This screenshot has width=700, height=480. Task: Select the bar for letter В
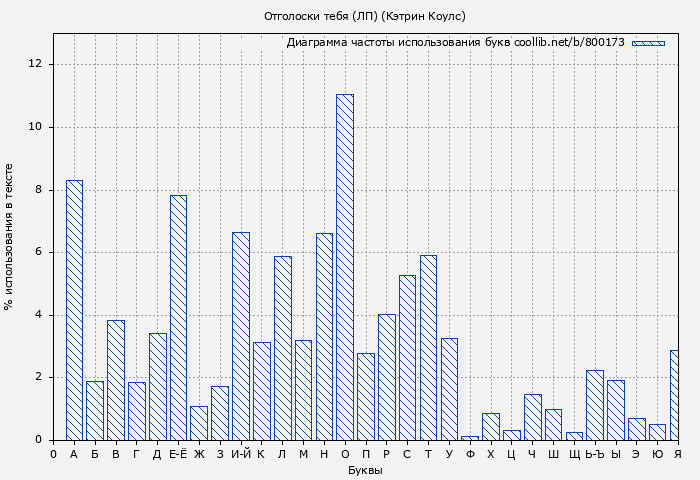116,380
